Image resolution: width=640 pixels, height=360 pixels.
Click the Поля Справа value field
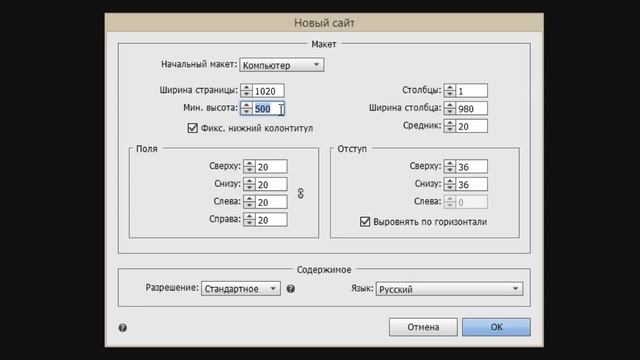[271, 220]
